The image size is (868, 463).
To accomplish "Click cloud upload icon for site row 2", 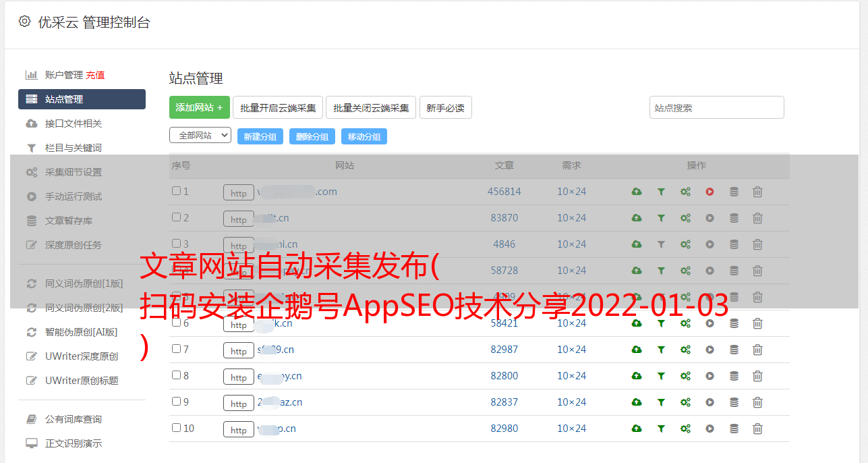I will point(637,218).
